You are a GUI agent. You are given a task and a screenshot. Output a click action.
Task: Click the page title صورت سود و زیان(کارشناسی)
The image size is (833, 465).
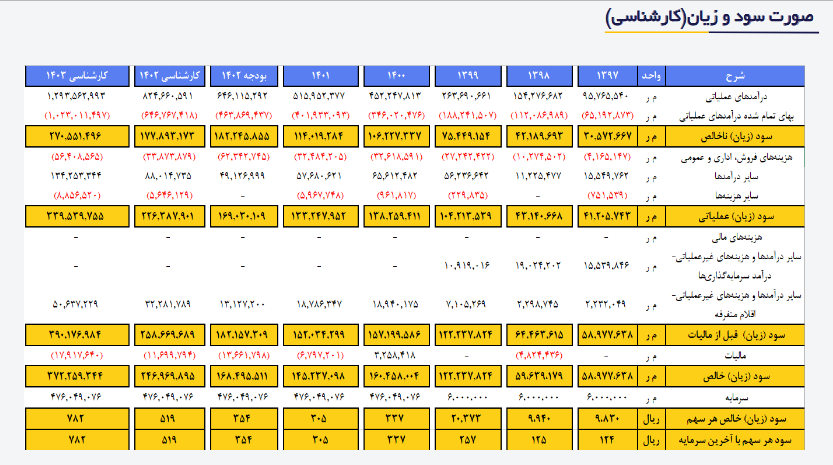(713, 19)
